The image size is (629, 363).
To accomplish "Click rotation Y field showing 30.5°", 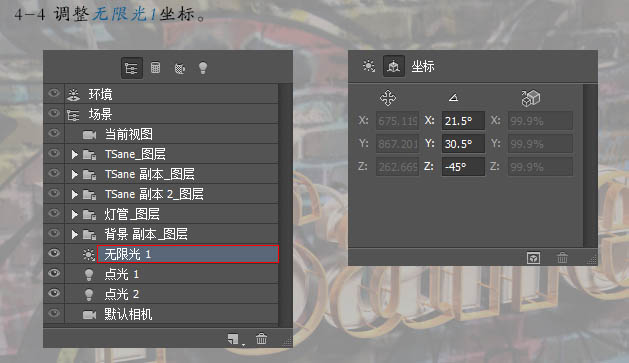I will click(463, 144).
